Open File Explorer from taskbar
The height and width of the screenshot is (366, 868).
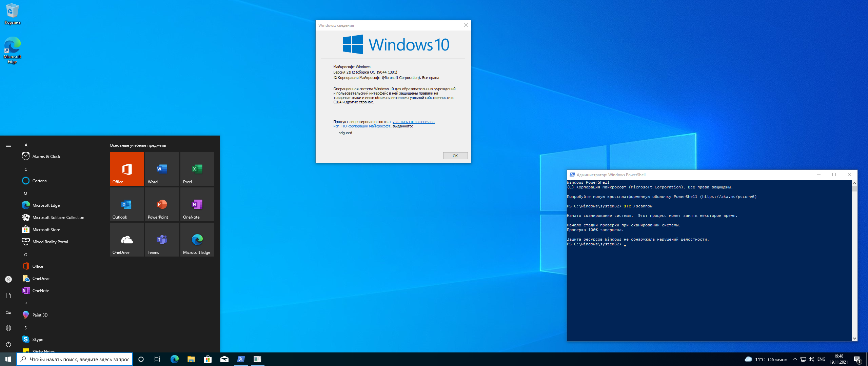[x=191, y=359]
